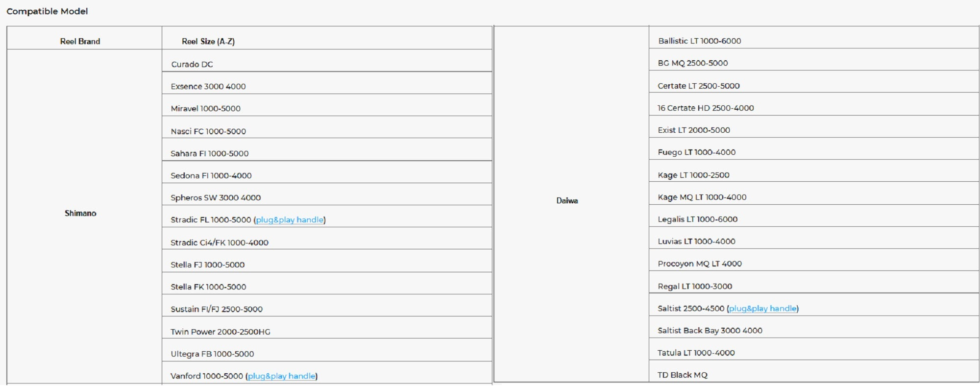
Task: Select the Nasci FC 1000-5000 entry
Action: [208, 131]
